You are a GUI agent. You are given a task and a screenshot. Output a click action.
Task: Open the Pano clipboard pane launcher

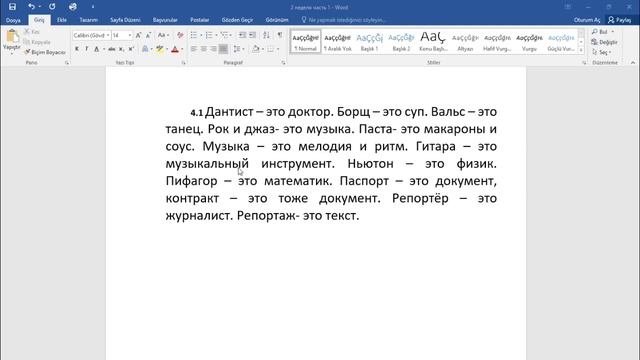(67, 63)
